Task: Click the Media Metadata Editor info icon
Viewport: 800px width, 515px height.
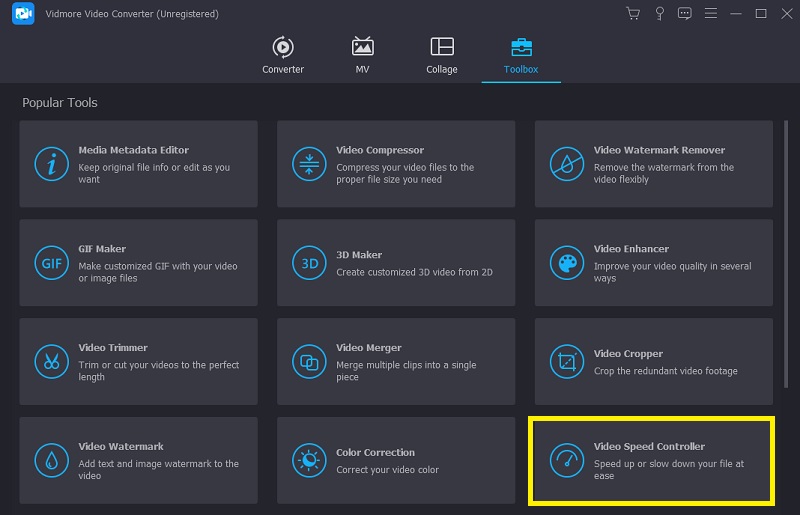Action: (51, 164)
